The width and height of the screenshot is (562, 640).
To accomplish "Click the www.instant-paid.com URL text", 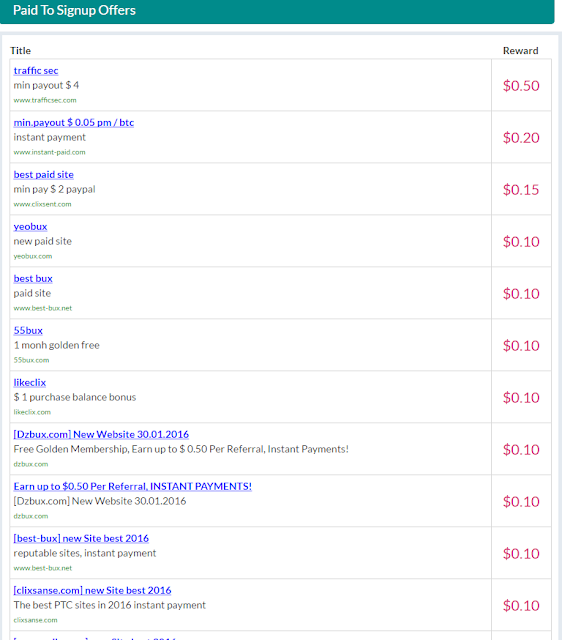I will (x=49, y=152).
